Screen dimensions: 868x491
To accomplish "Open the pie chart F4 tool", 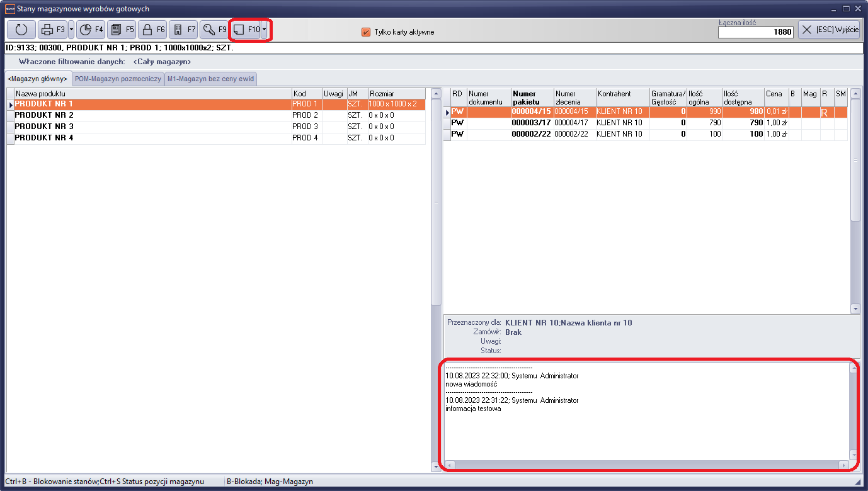I will 91,30.
